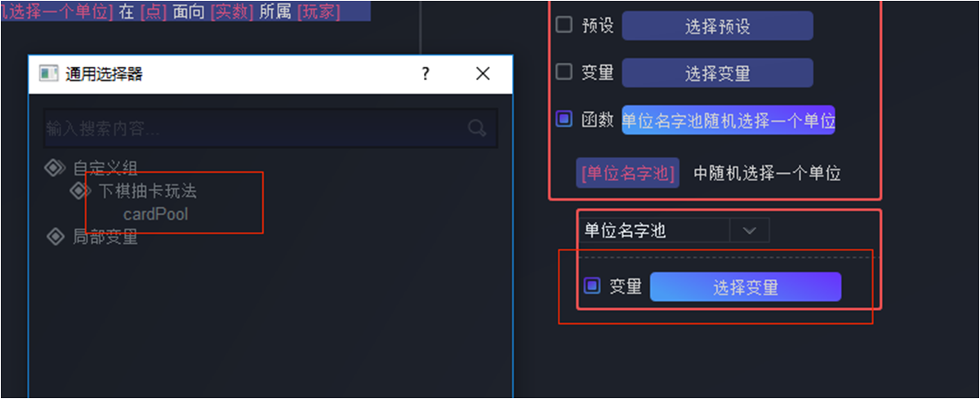Click the search magnifier icon in selector

click(x=477, y=128)
